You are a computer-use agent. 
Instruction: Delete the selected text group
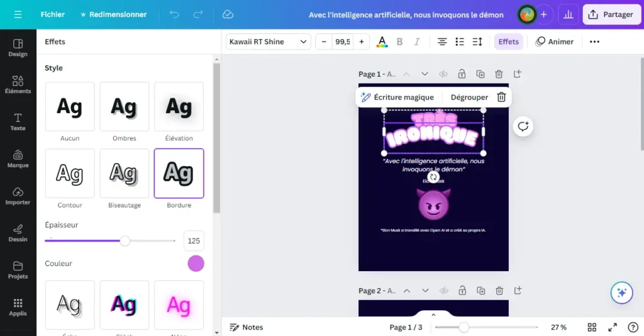(501, 98)
